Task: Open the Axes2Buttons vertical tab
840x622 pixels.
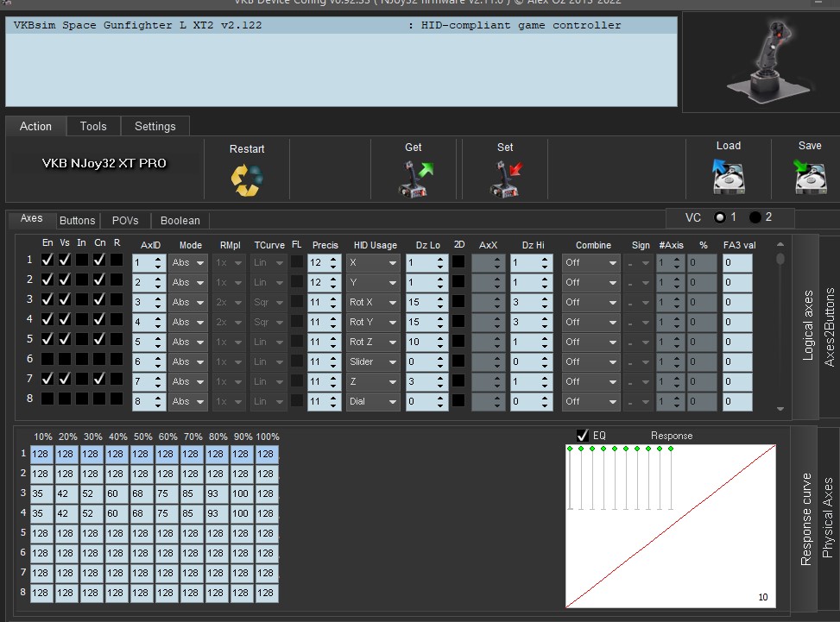Action: [830, 327]
